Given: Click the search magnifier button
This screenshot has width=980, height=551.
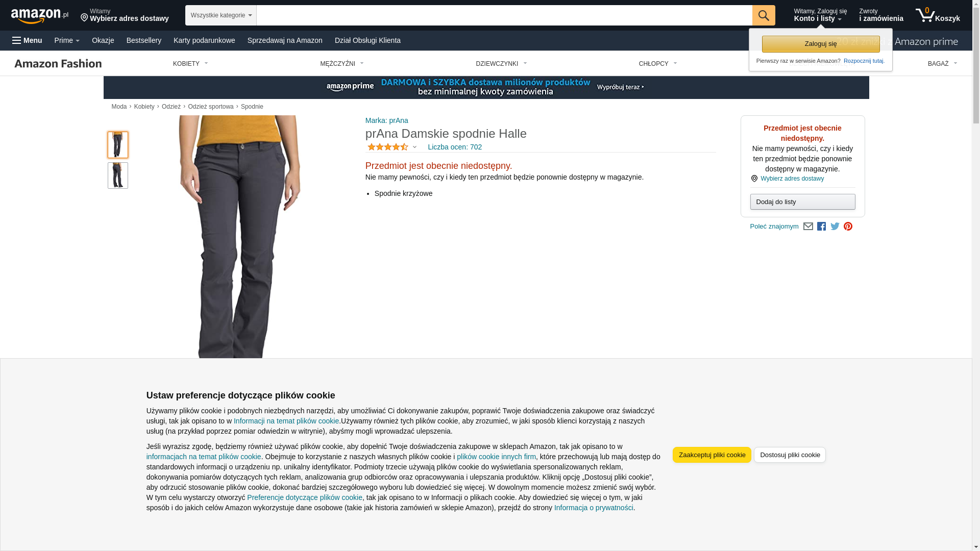Looking at the screenshot, I should (x=764, y=15).
